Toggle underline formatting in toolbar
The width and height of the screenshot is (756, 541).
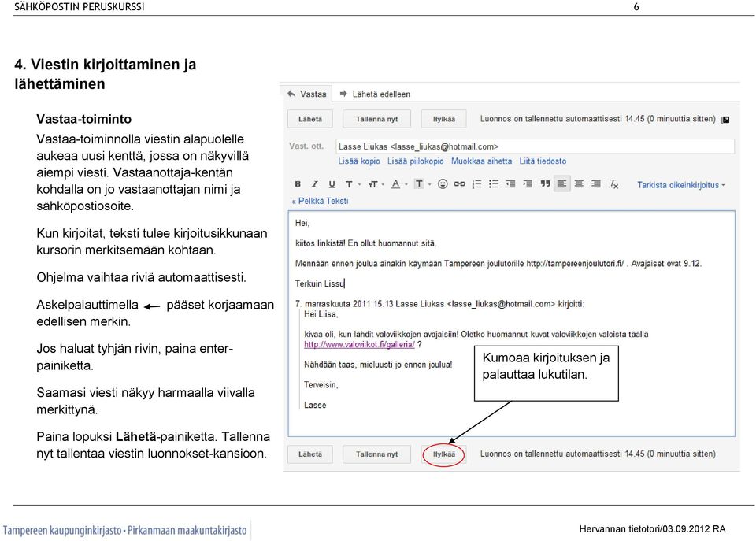pyautogui.click(x=332, y=184)
